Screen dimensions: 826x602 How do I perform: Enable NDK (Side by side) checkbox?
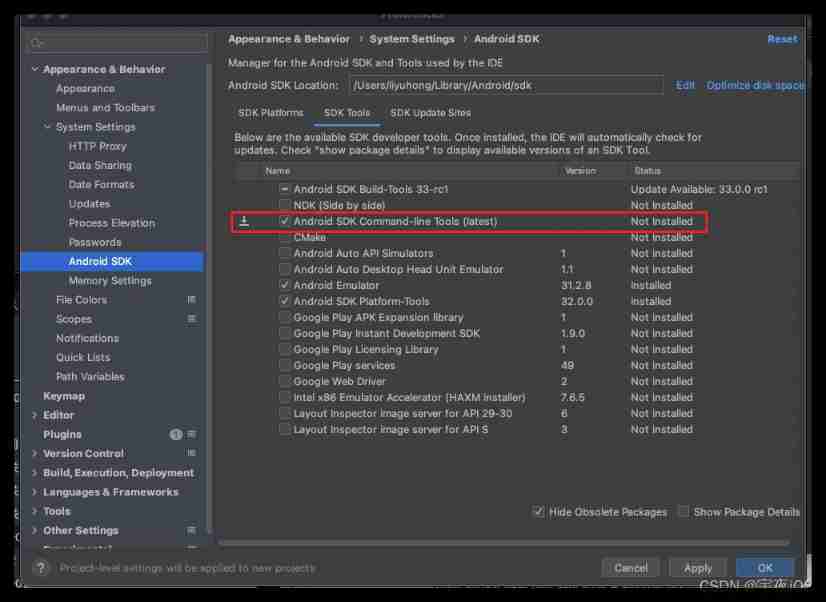[x=284, y=204]
